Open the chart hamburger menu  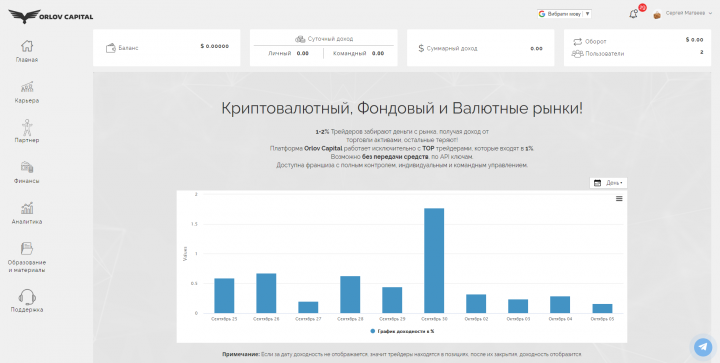pyautogui.click(x=619, y=199)
